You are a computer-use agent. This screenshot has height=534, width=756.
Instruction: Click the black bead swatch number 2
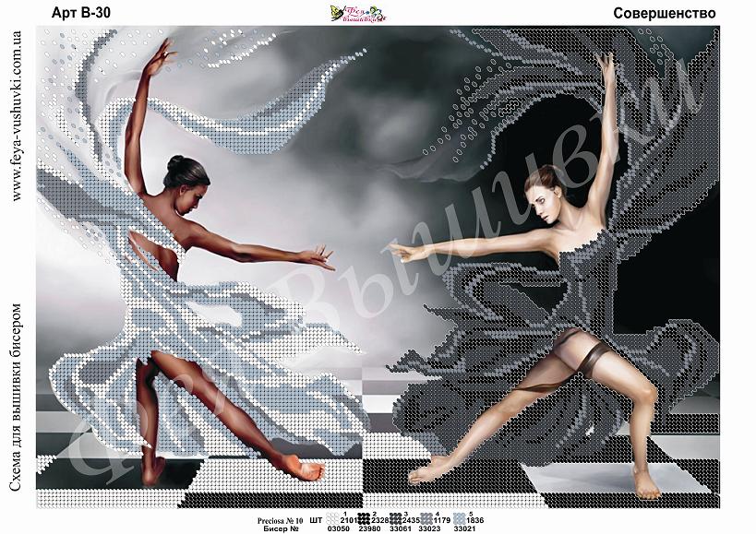(x=365, y=519)
